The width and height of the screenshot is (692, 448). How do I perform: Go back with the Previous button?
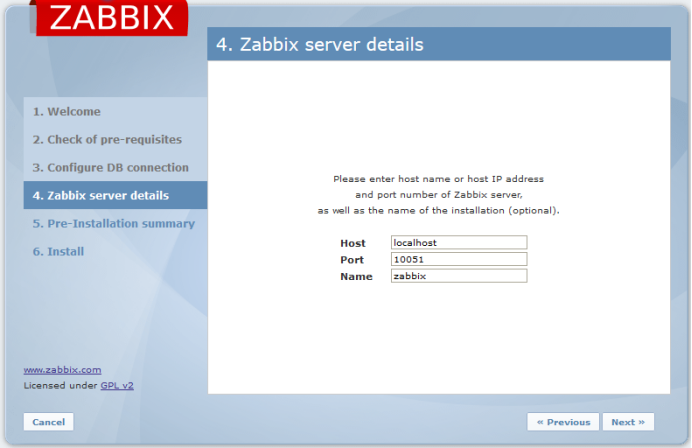pos(563,422)
